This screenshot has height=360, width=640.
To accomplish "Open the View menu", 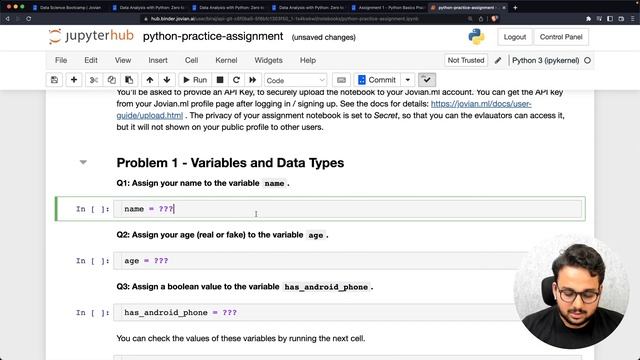I will coord(123,60).
